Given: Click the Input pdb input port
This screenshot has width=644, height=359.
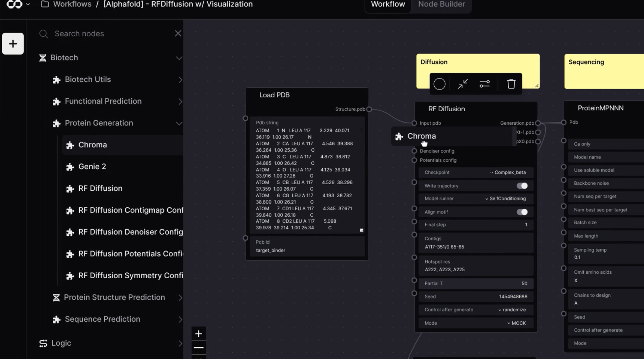Looking at the screenshot, I should point(414,123).
